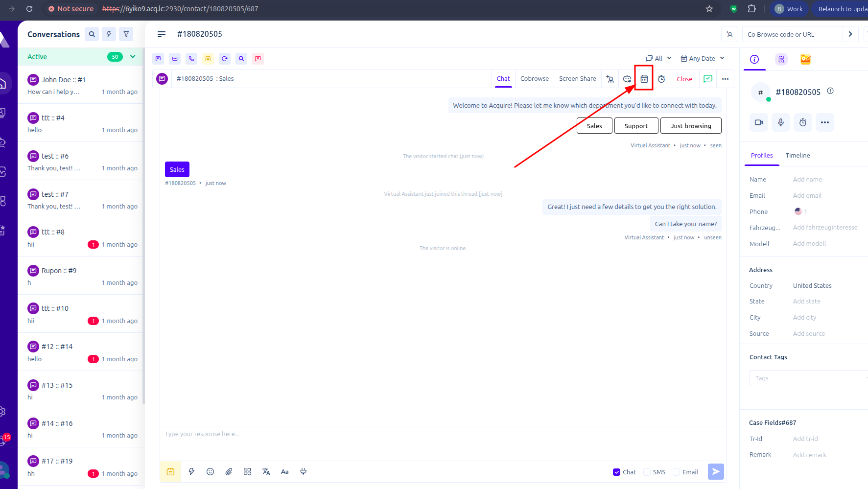Click the lightning quick filter icon
This screenshot has height=489, width=868.
[x=109, y=34]
